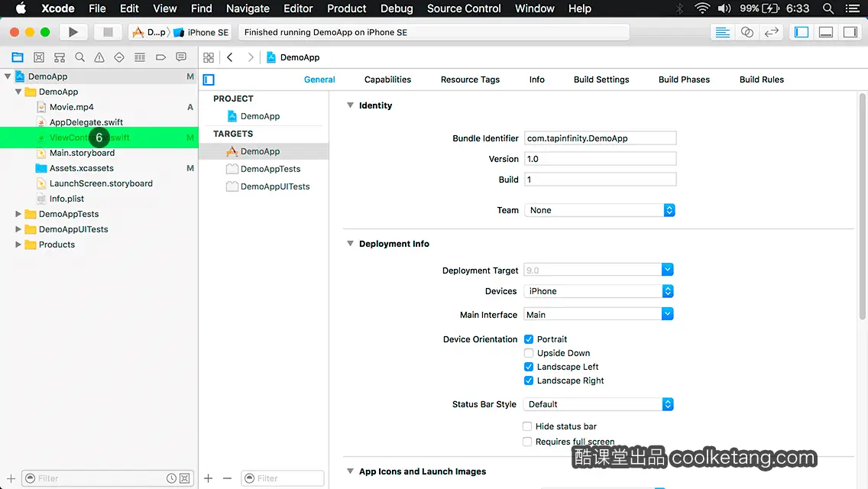Open the Wi-Fi status menu
The image size is (868, 489).
pyautogui.click(x=702, y=8)
